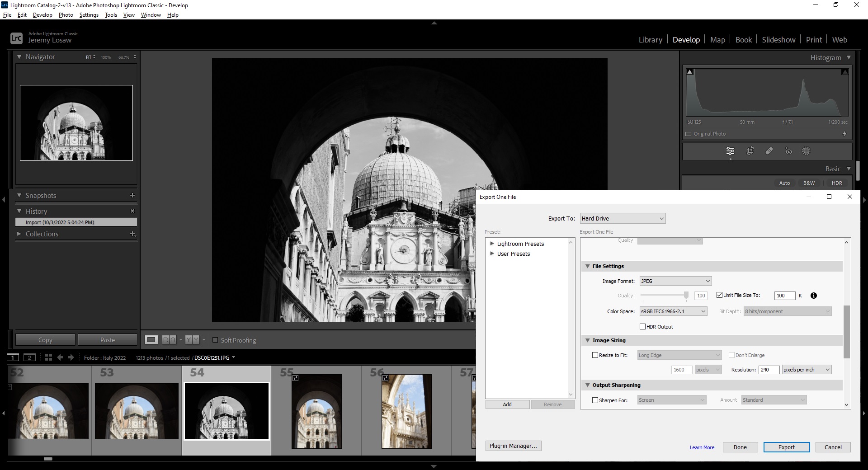Click the Auto tone button
This screenshot has width=868, height=470.
pos(784,183)
